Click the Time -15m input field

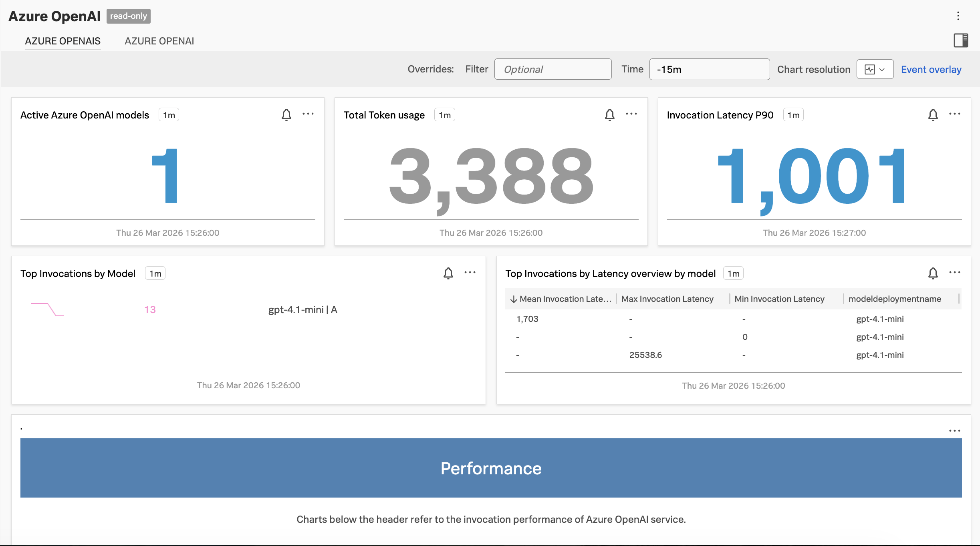click(x=709, y=69)
